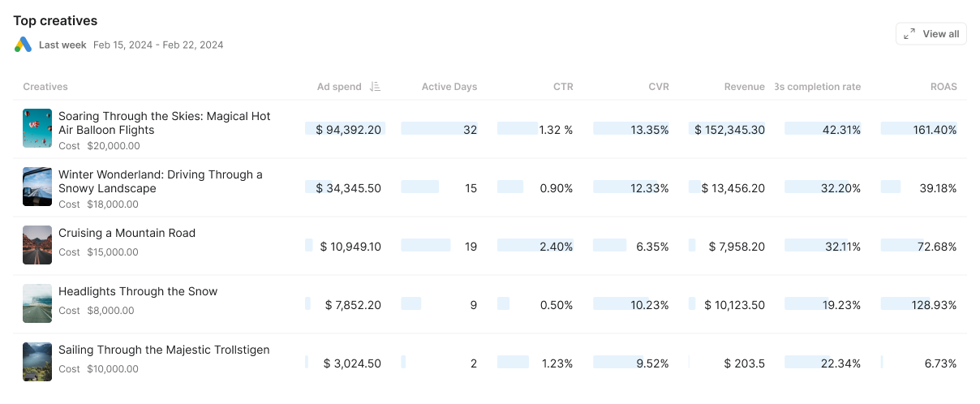Click the $94,392.20 ad spend bar
The width and height of the screenshot is (980, 404).
coord(345,129)
